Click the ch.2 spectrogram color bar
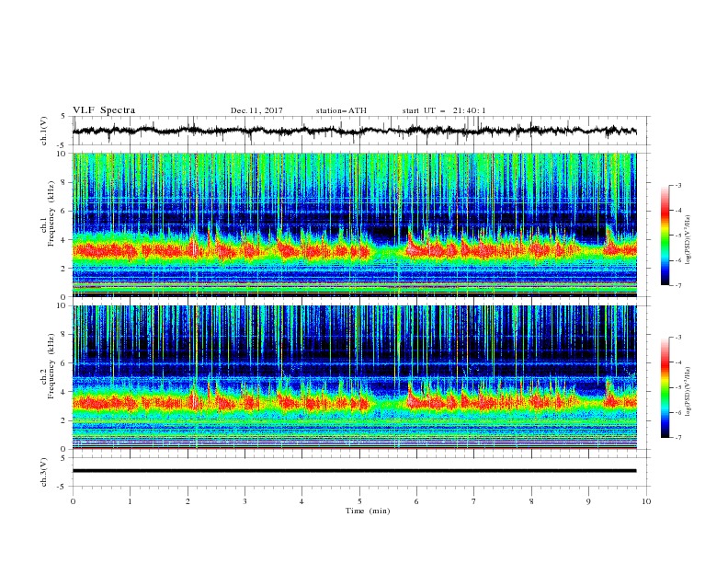Screen dimensions: 728x563 [x=665, y=387]
